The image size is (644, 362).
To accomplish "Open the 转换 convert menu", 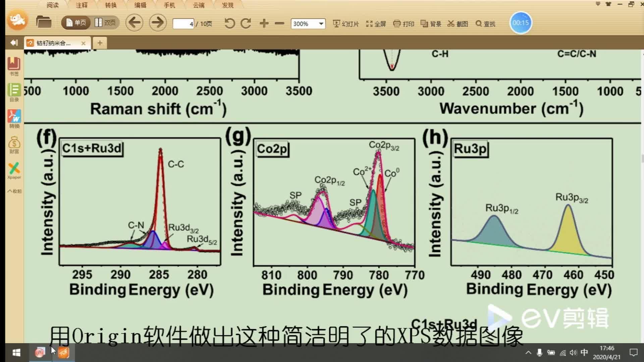I will 111,5.
